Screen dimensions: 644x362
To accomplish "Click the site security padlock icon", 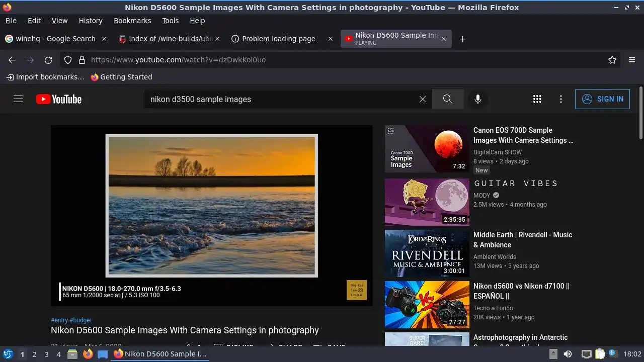I will click(x=82, y=60).
